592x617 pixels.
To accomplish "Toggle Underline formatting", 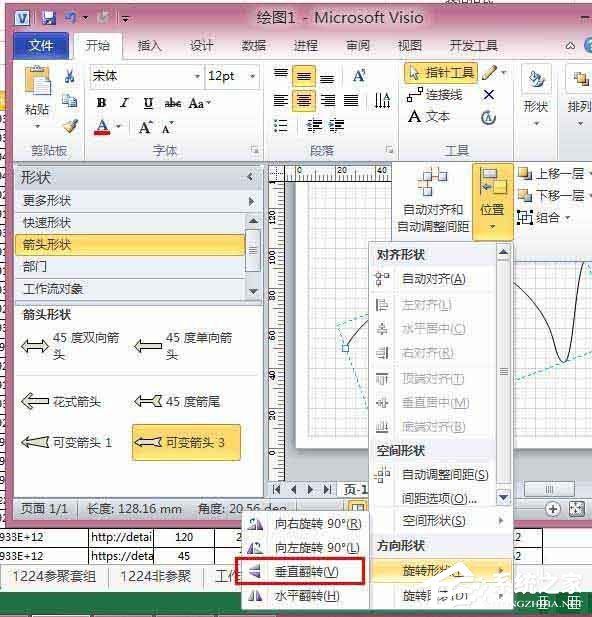I will tap(148, 103).
